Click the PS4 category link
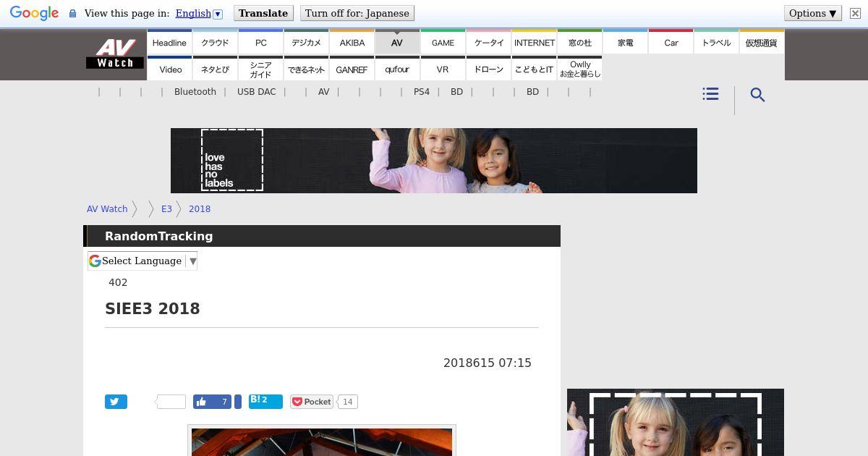This screenshot has height=456, width=868. click(x=422, y=92)
